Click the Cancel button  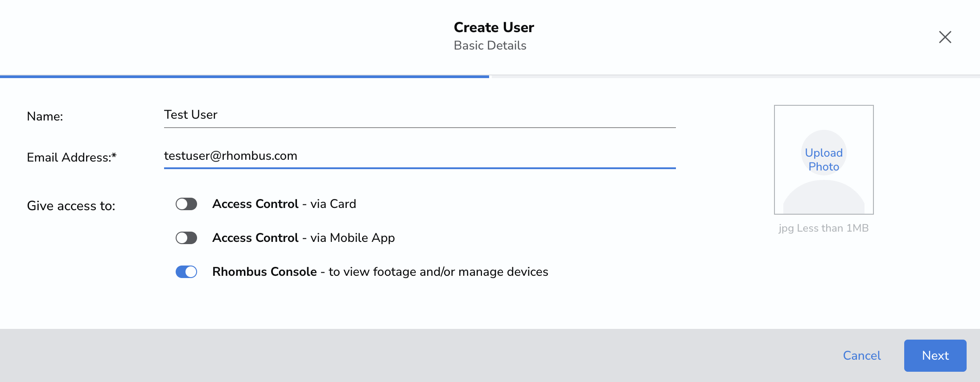862,356
